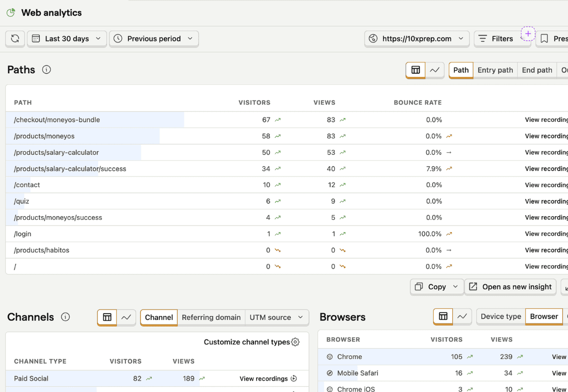Image resolution: width=568 pixels, height=392 pixels.
Task: Click the gear icon by Customize channel types
Action: tap(295, 342)
